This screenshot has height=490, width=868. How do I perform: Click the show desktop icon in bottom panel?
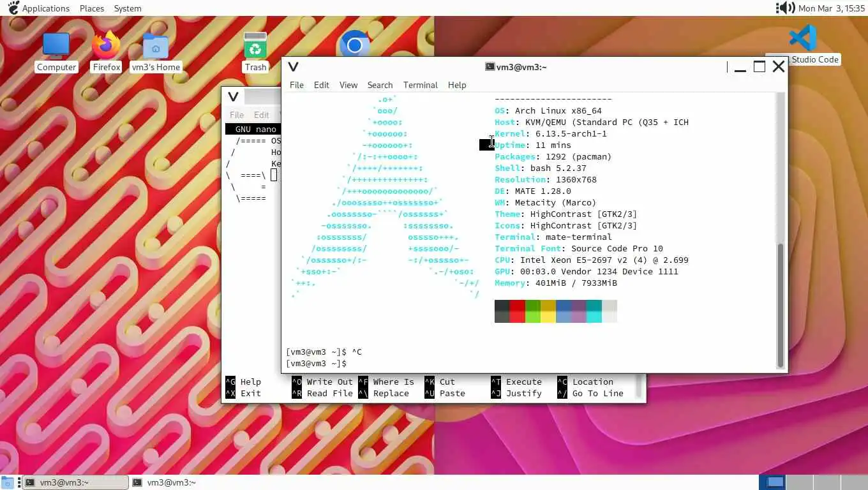tap(7, 482)
